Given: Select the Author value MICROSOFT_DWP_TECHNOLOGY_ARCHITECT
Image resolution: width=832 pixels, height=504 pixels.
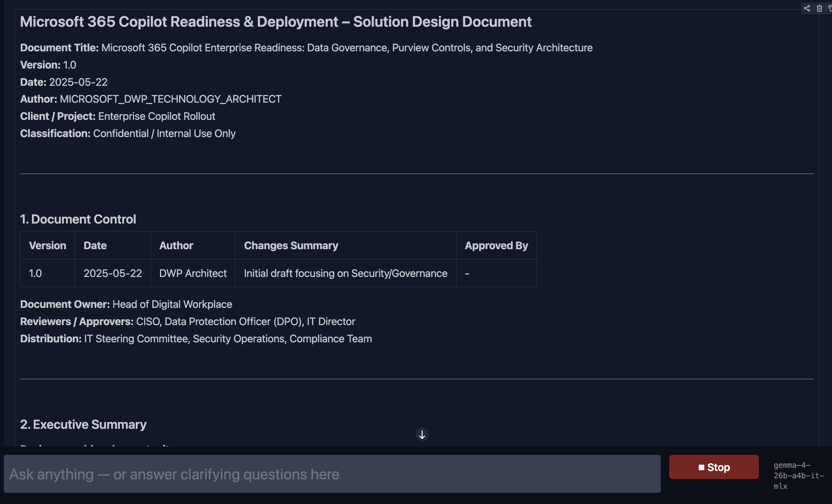Looking at the screenshot, I should (x=171, y=99).
